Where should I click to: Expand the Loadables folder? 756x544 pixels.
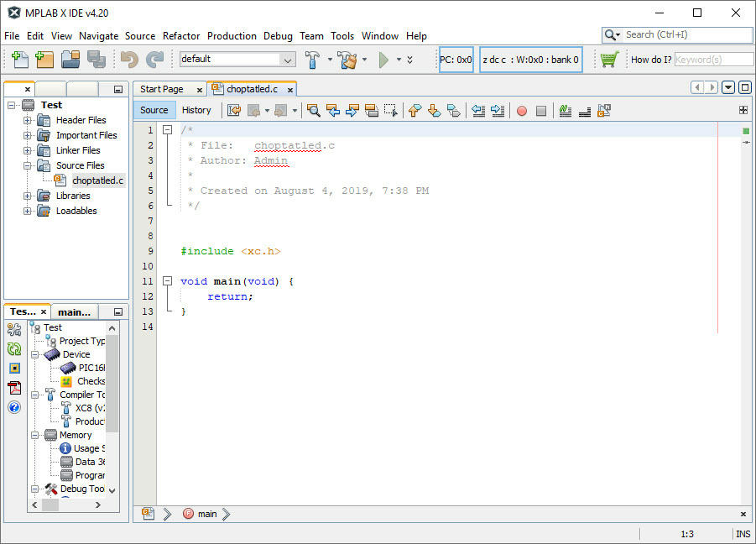coord(28,211)
